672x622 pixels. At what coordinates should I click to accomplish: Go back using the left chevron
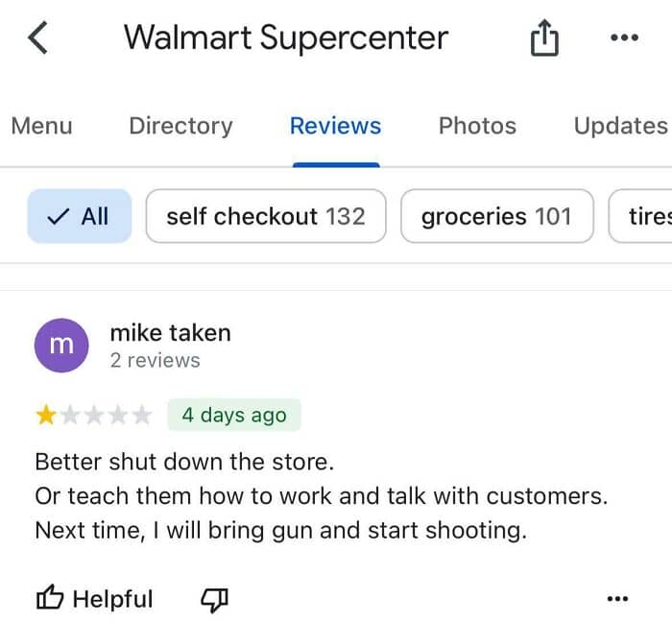(x=37, y=38)
